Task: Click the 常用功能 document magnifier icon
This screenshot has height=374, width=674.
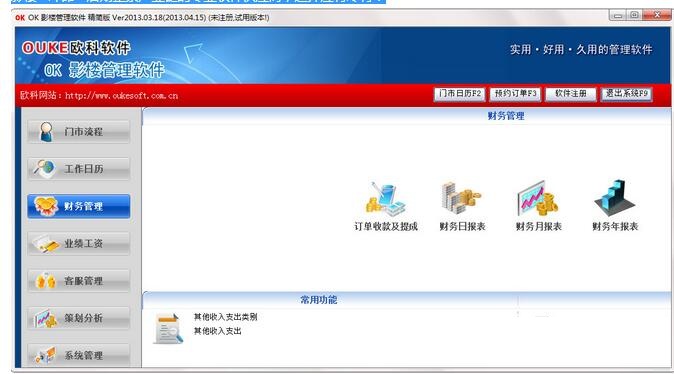Action: [x=168, y=329]
